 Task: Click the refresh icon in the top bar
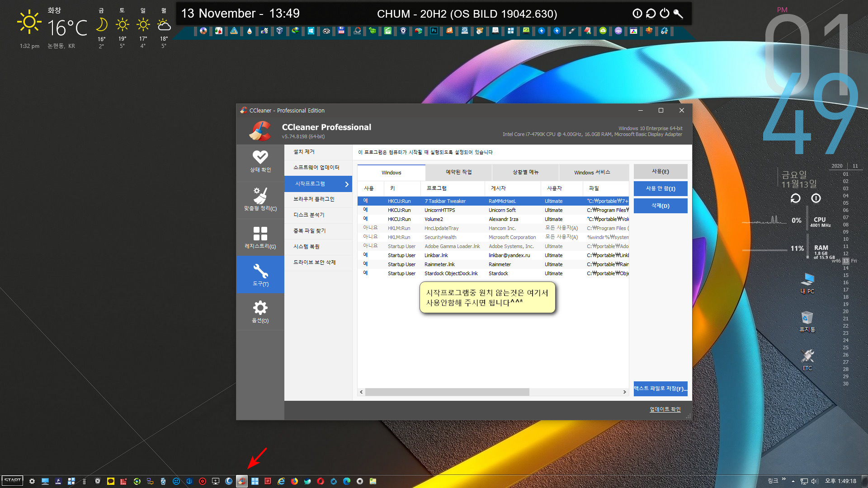651,14
